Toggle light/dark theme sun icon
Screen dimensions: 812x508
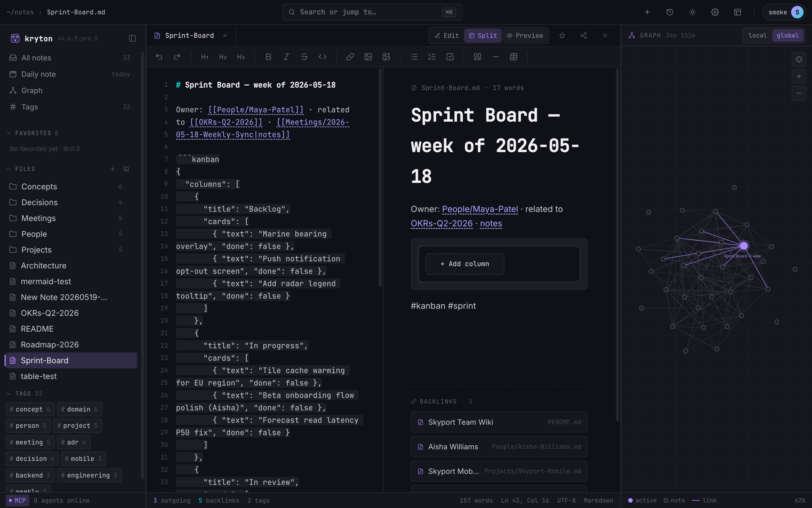click(692, 12)
